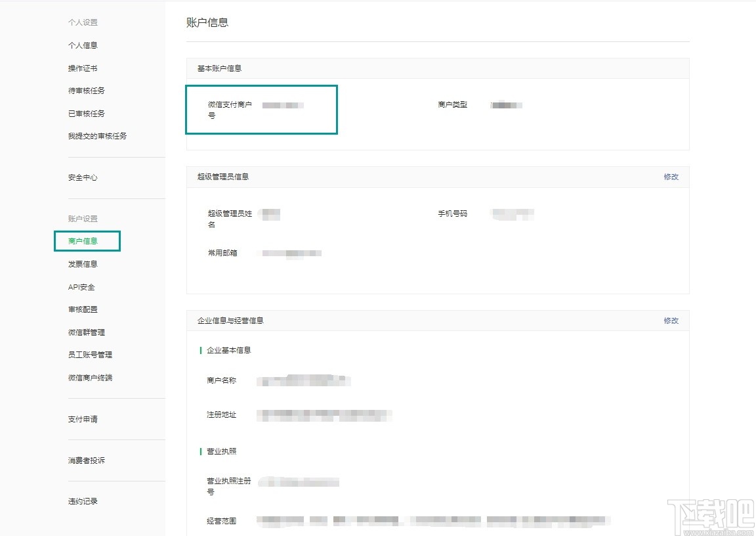View 已审核任务 records
The height and width of the screenshot is (536, 756).
pyautogui.click(x=85, y=113)
